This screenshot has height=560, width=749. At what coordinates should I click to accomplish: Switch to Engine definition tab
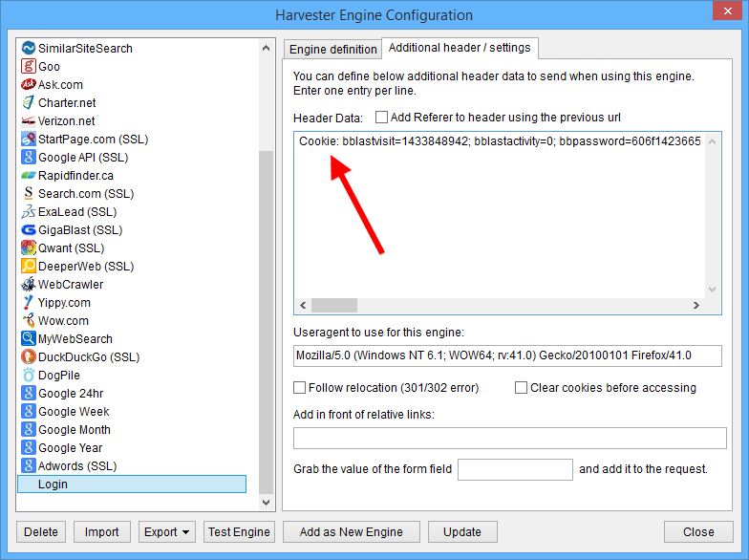(x=332, y=50)
